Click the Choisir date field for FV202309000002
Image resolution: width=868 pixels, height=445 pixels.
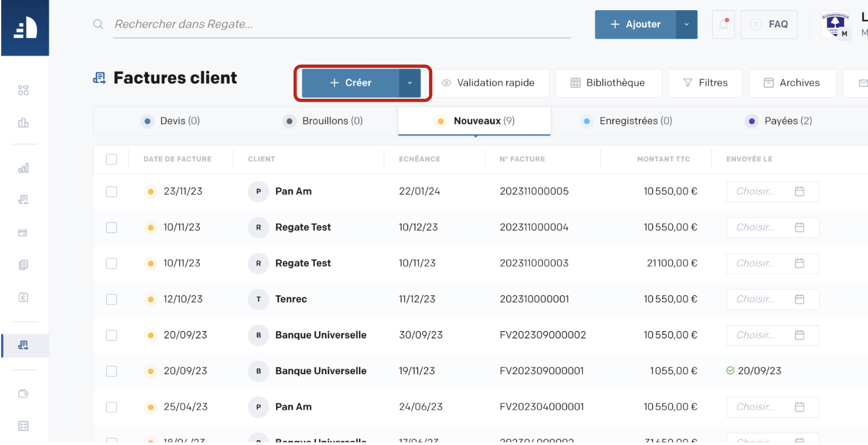pos(773,335)
